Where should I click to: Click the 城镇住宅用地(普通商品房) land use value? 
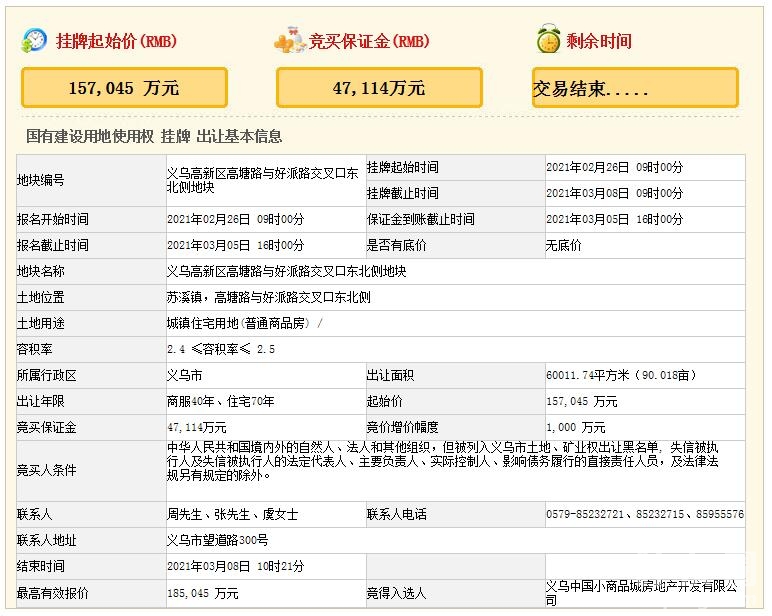pos(244,323)
